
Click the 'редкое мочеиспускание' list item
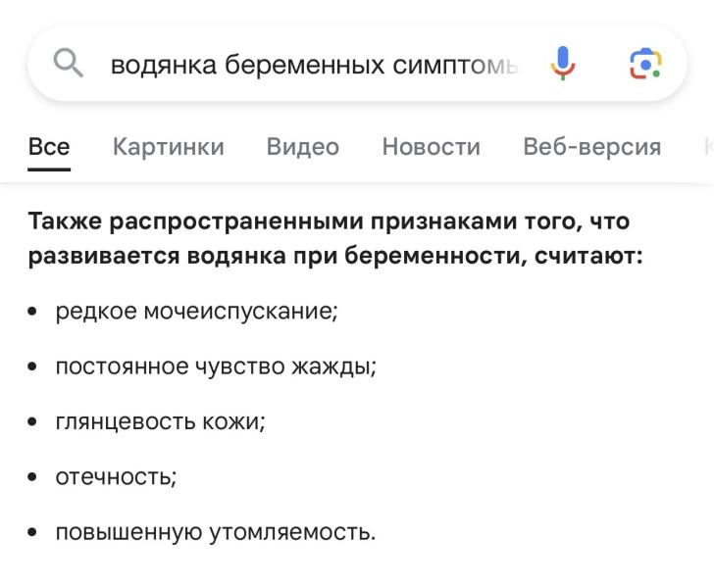tap(196, 312)
